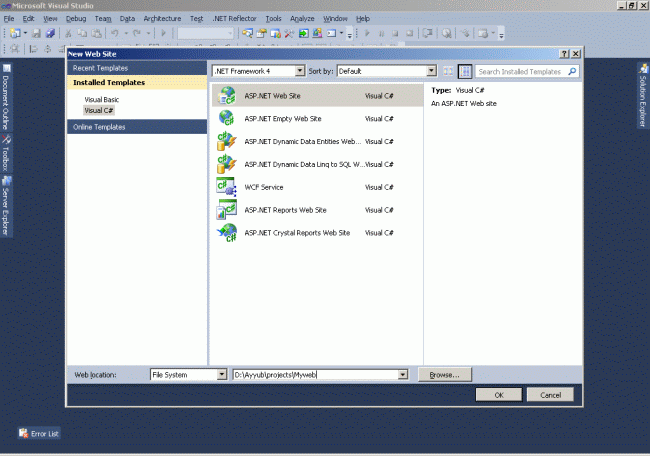Open the File menu
Screen dimensions: 650x456
tap(9, 19)
